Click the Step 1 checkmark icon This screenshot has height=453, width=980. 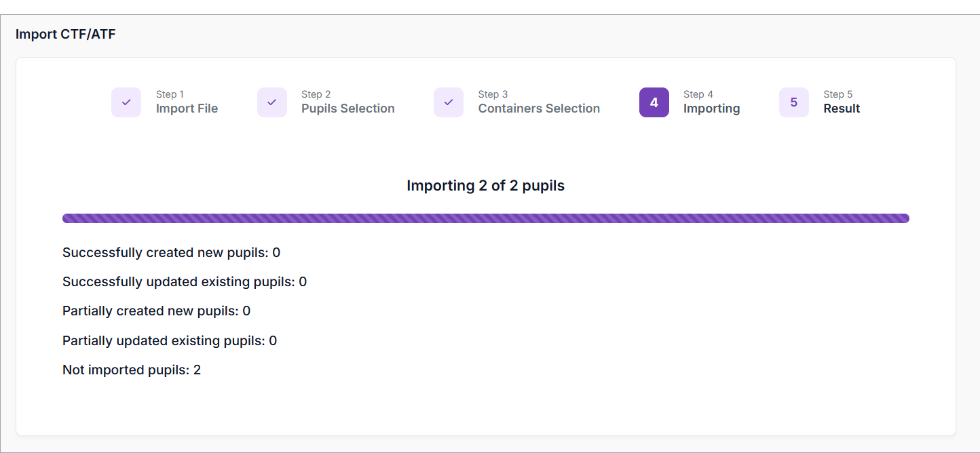[x=126, y=102]
